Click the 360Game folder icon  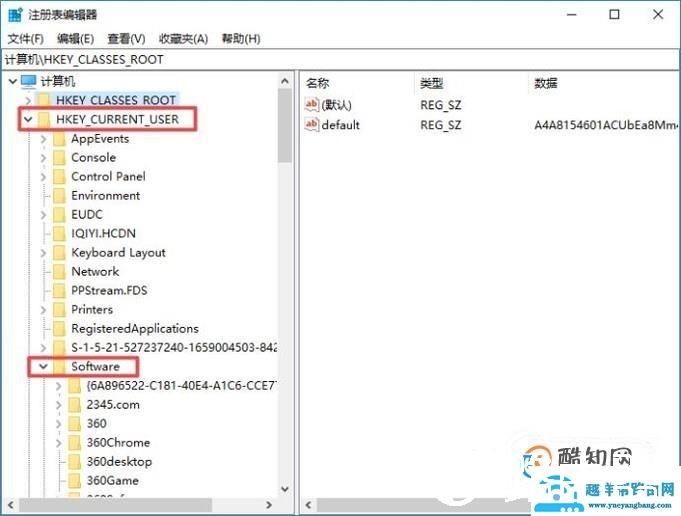75,480
